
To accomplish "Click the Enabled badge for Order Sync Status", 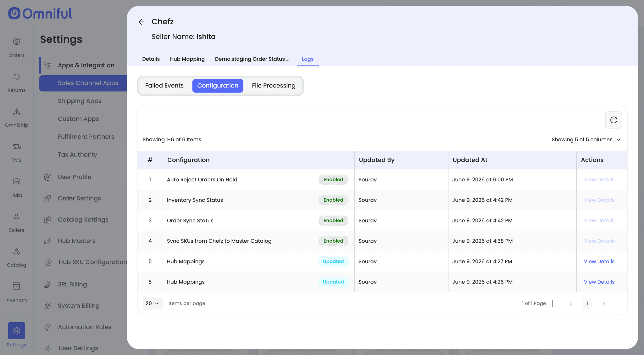I will tap(333, 221).
